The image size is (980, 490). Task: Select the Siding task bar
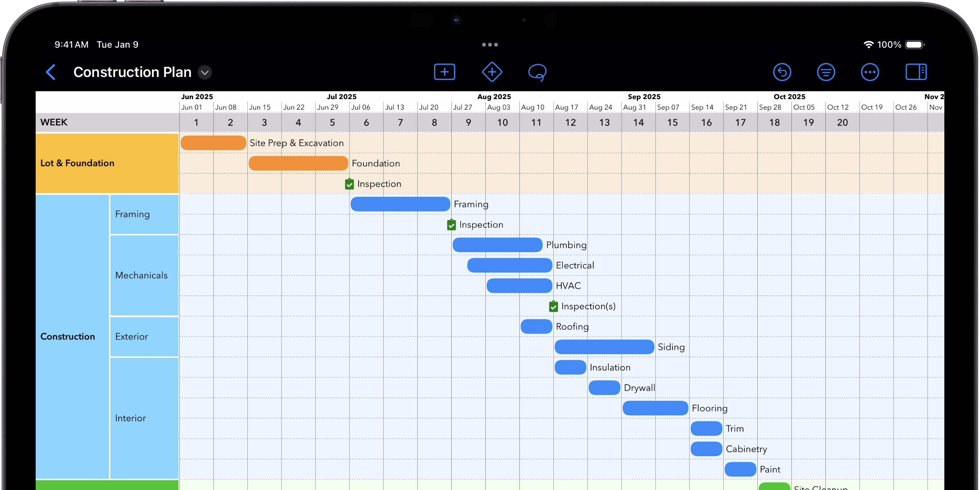605,347
